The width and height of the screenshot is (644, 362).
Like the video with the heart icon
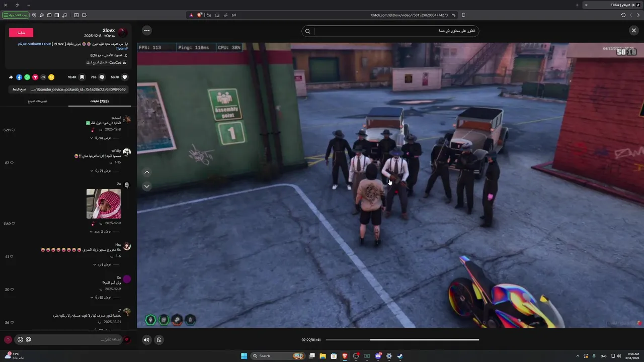click(125, 77)
